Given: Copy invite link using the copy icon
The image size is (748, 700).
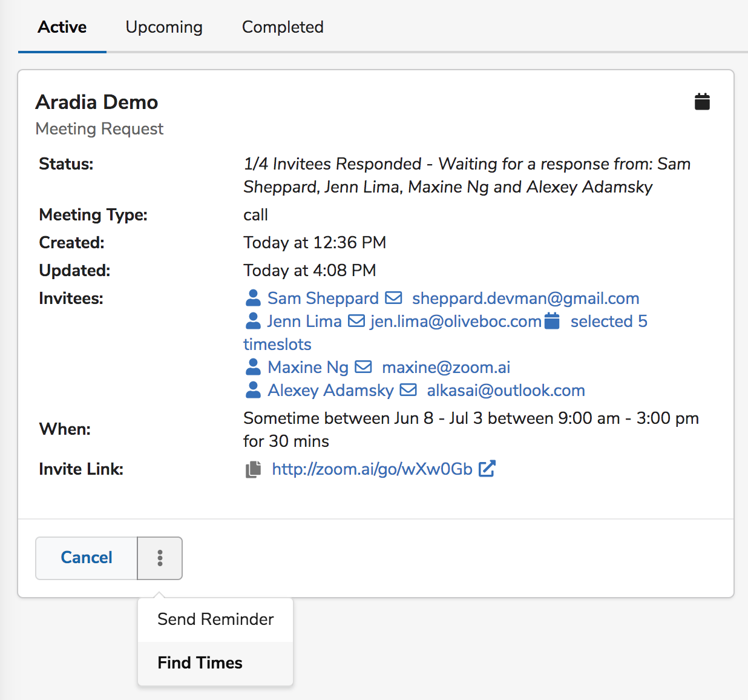Looking at the screenshot, I should pos(254,469).
